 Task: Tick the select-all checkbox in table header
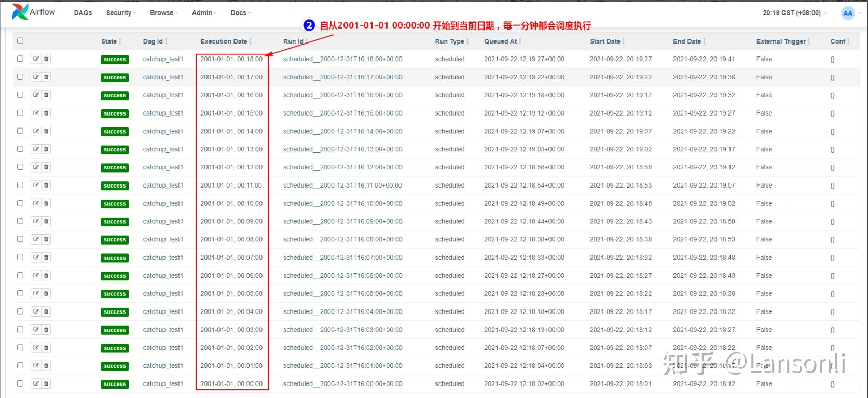(x=20, y=41)
